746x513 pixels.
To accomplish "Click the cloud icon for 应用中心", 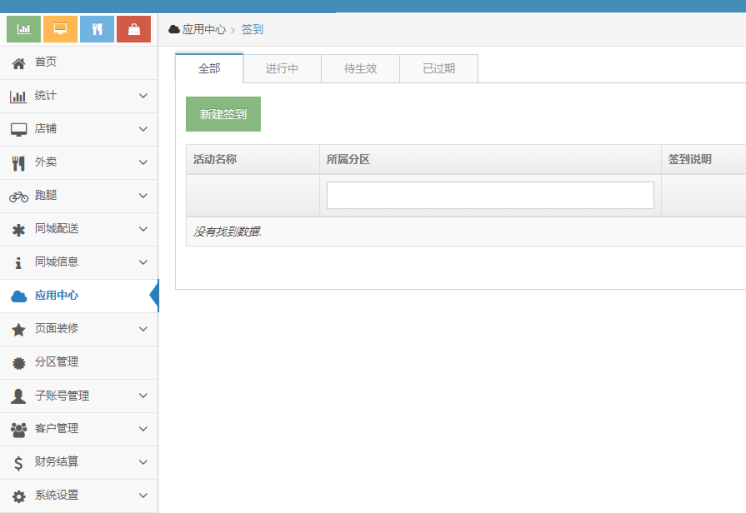I will (x=18, y=296).
